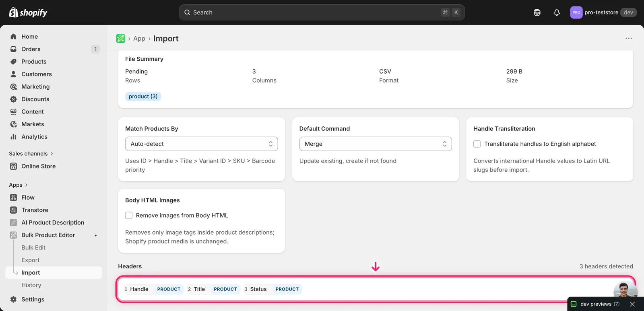Image resolution: width=644 pixels, height=311 pixels.
Task: Click the Orders icon in sidebar
Action: pyautogui.click(x=13, y=49)
